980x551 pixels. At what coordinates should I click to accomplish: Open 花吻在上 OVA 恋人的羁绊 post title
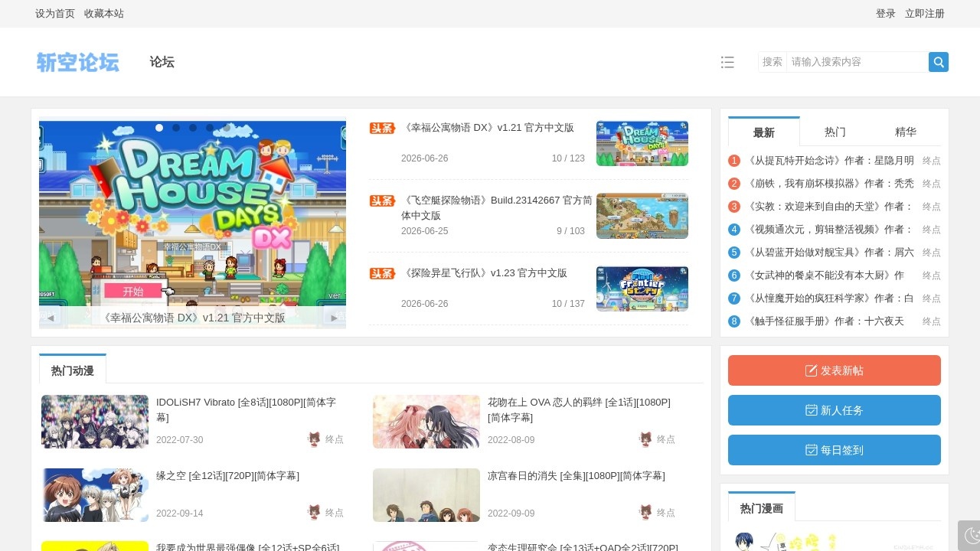coord(579,409)
